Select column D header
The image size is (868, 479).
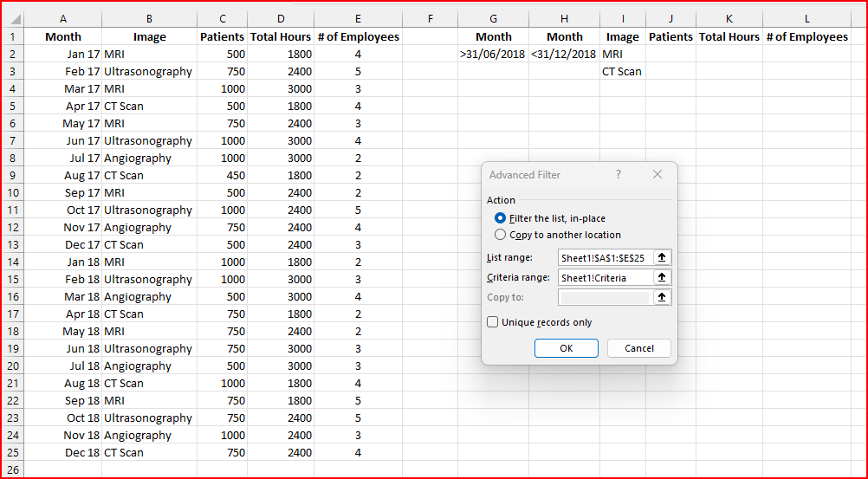281,19
